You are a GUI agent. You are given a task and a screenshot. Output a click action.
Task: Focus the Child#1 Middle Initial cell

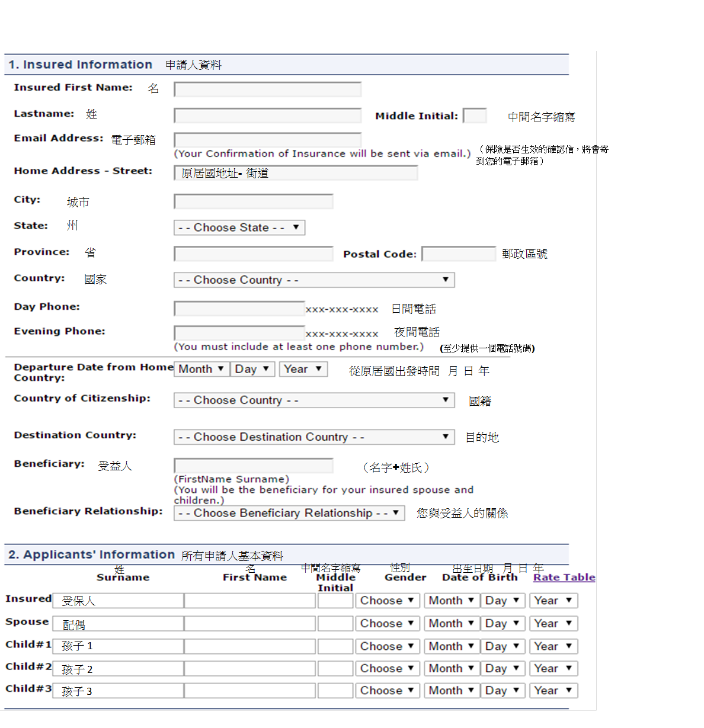(x=335, y=646)
